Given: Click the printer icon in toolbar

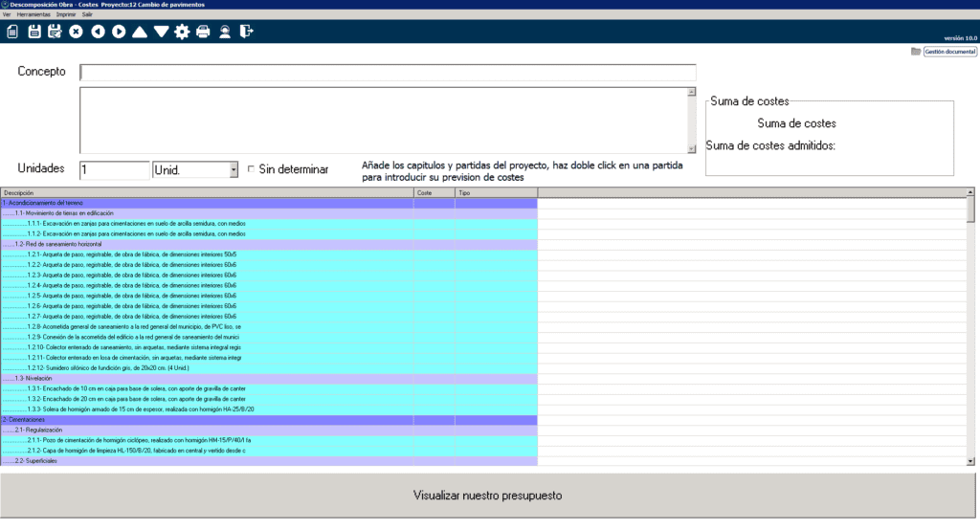Looking at the screenshot, I should point(203,32).
